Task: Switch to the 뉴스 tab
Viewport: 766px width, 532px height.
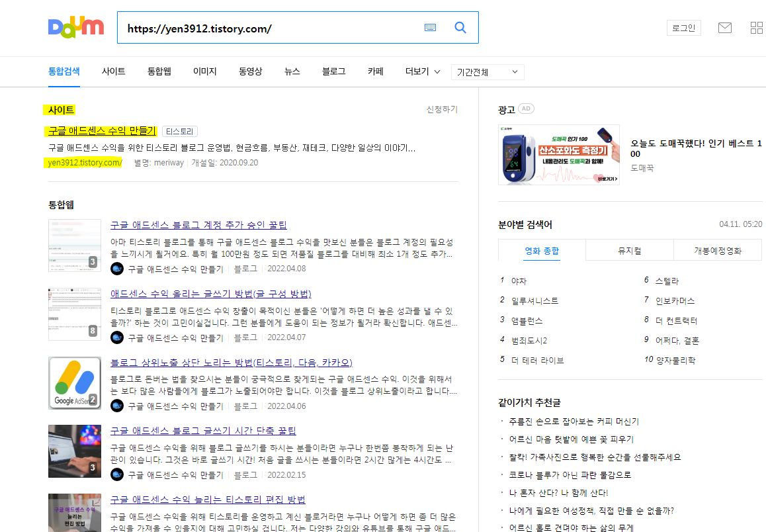Action: click(x=292, y=71)
